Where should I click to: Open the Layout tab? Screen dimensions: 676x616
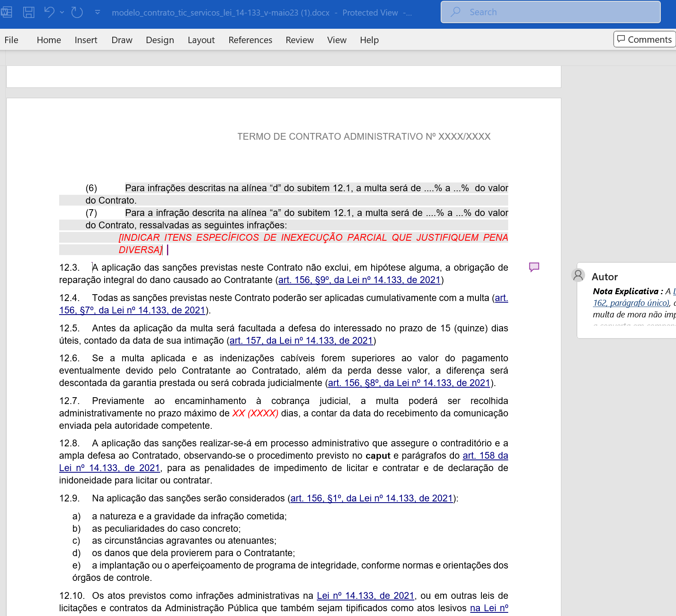click(201, 40)
